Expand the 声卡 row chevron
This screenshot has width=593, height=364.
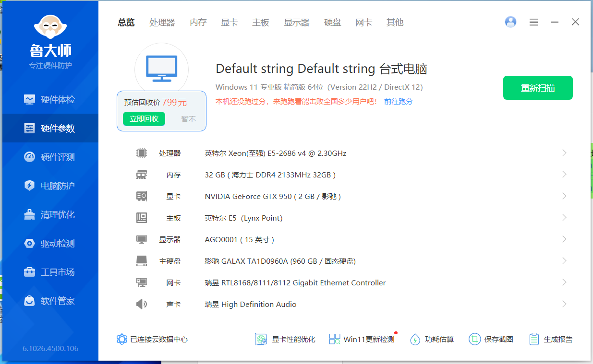[x=564, y=304]
